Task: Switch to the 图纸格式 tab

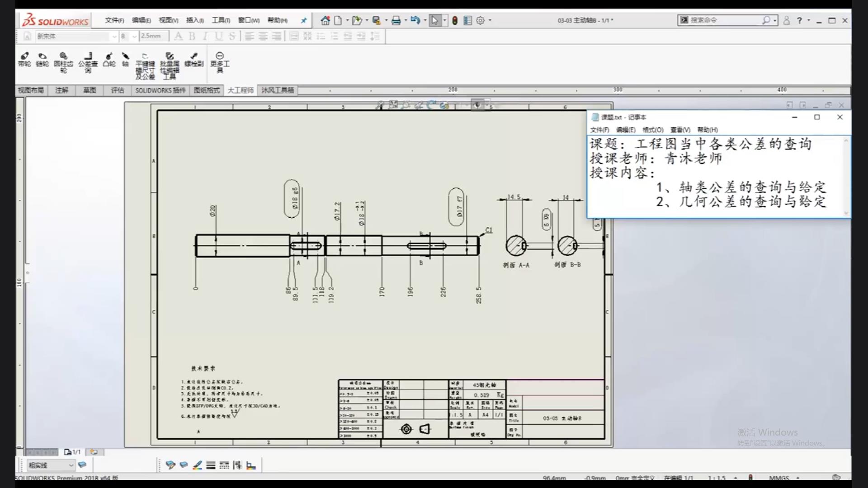Action: coord(207,90)
